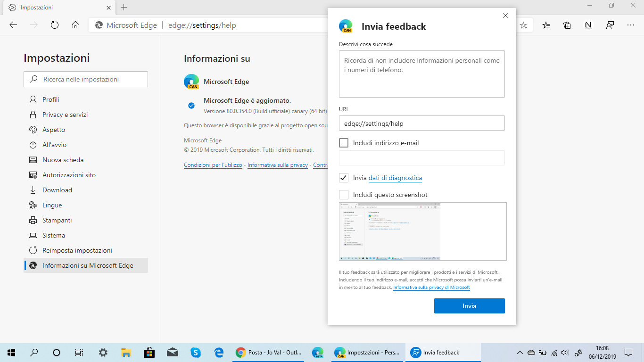Open legacy Edge from taskbar

[x=219, y=352]
